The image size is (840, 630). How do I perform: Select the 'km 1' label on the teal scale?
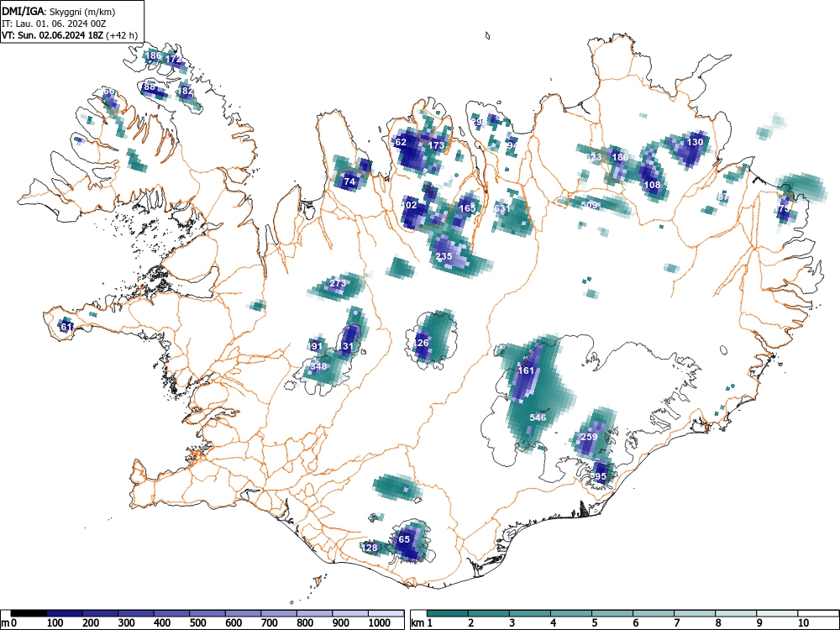coord(422,623)
